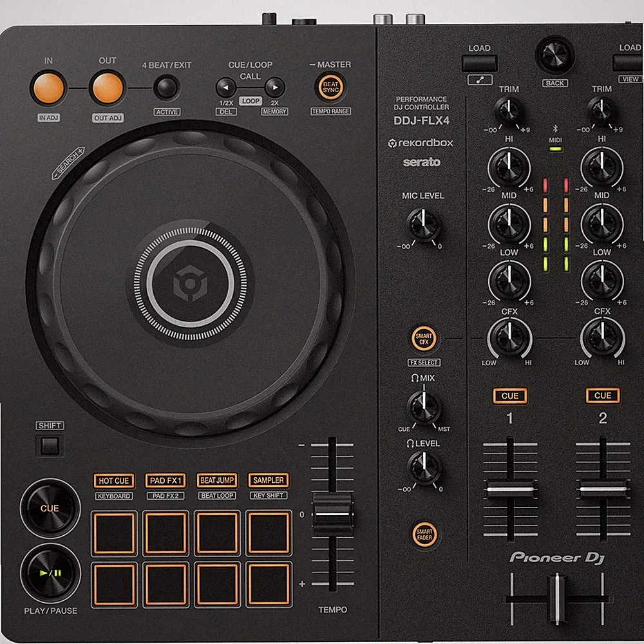Viewport: 644px width, 644px height.
Task: Click the channel 1 HI EQ knob
Action: (509, 167)
